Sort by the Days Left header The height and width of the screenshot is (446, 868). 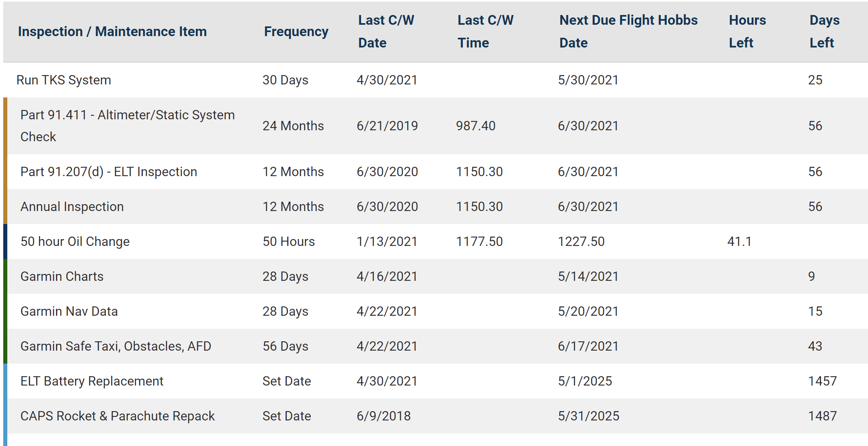(825, 32)
